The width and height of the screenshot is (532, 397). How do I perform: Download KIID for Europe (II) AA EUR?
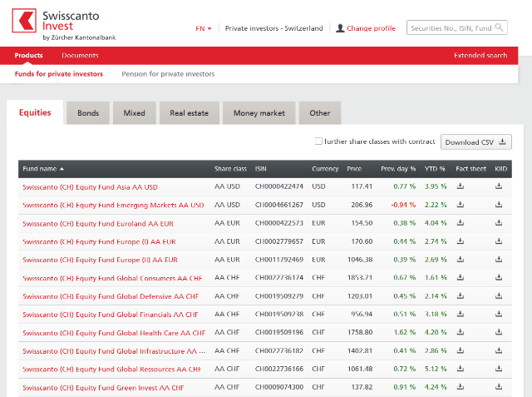499,260
